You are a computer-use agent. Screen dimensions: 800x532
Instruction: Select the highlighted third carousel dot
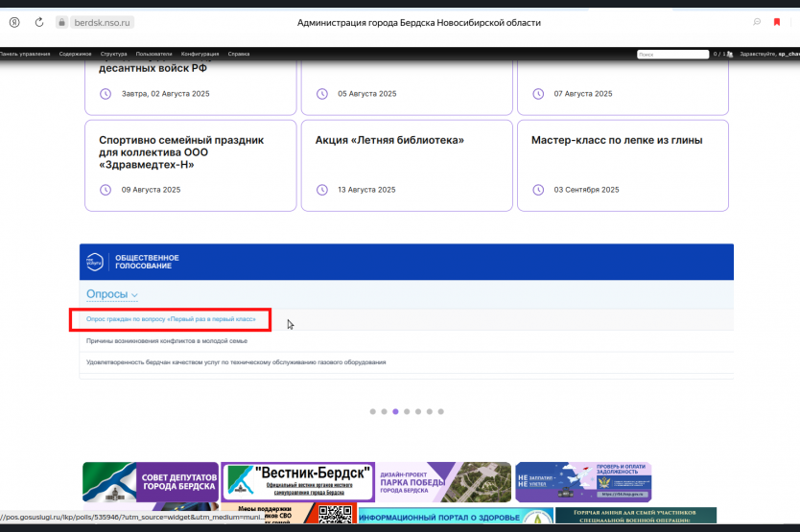395,411
